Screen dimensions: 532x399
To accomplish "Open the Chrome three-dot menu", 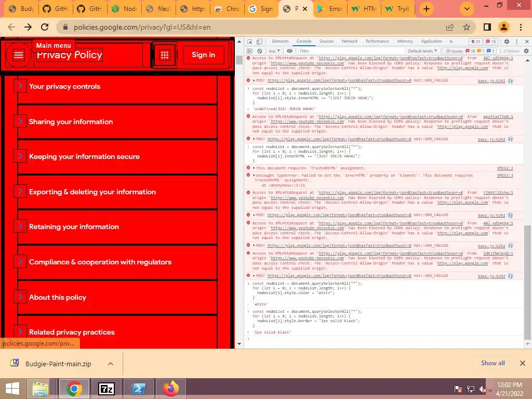I will [521, 27].
